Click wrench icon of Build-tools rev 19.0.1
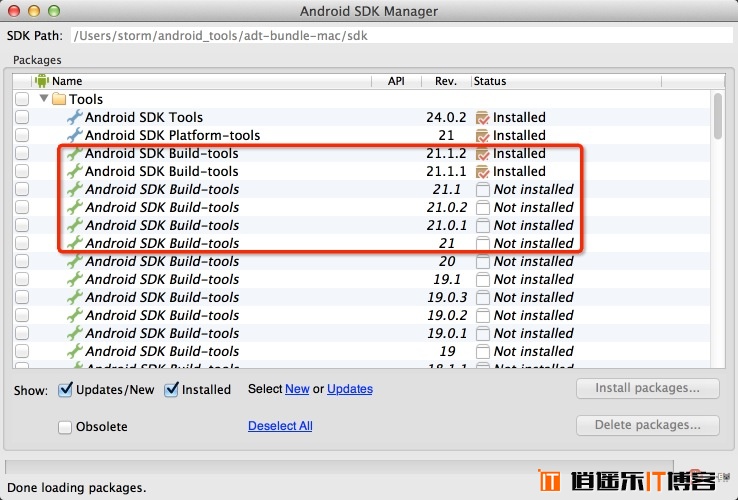This screenshot has width=738, height=500. [x=75, y=333]
